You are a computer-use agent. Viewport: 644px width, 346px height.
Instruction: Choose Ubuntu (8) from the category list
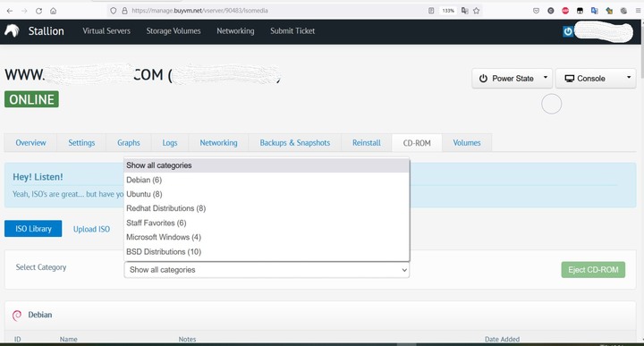point(267,194)
